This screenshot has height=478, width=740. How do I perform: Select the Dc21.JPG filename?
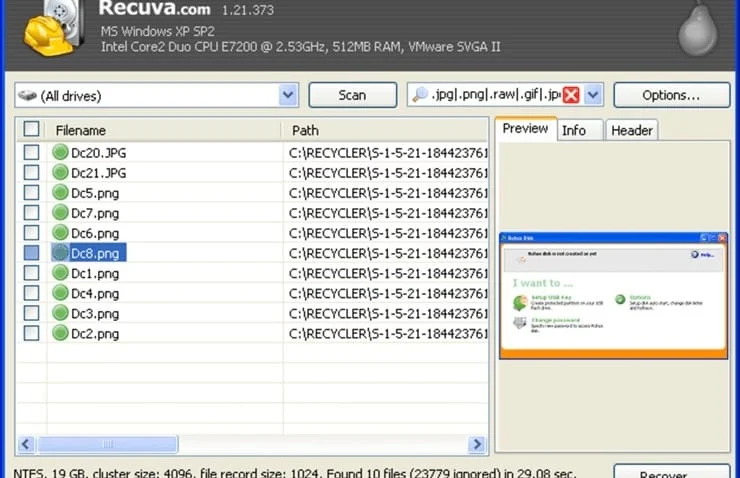click(x=99, y=173)
